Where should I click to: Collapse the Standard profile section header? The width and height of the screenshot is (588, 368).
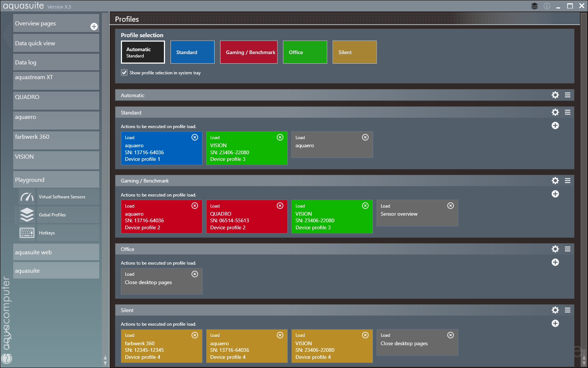(x=345, y=112)
